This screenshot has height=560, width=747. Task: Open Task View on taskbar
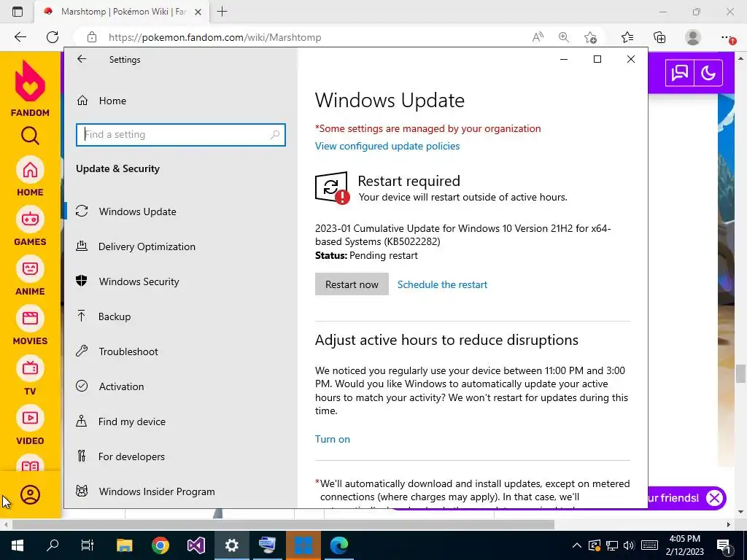click(x=88, y=545)
